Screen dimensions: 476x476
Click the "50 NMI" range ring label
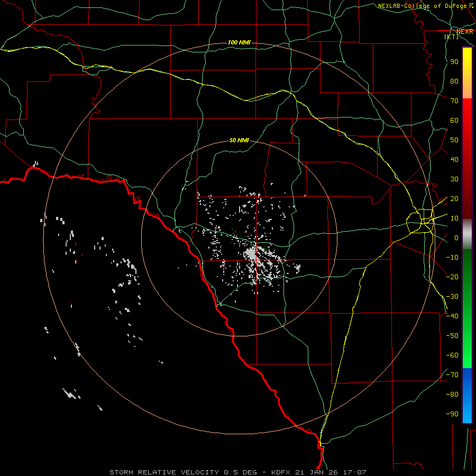pos(239,140)
